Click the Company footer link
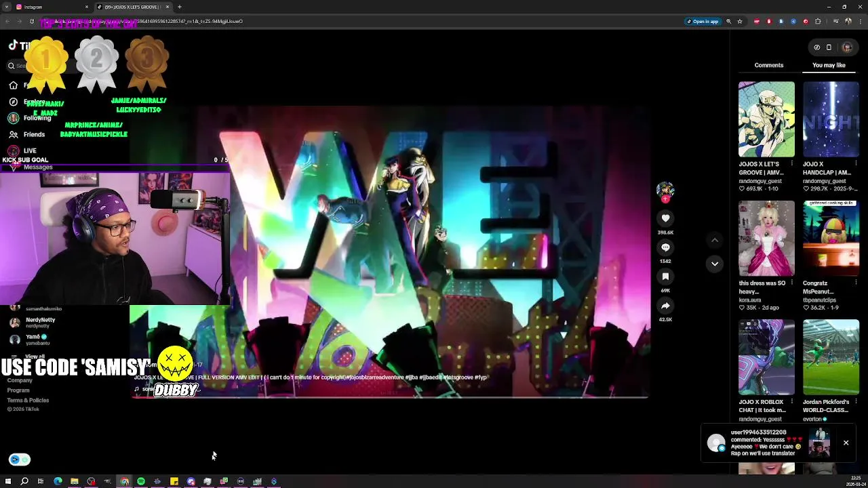Image resolution: width=868 pixels, height=488 pixels. (x=20, y=380)
